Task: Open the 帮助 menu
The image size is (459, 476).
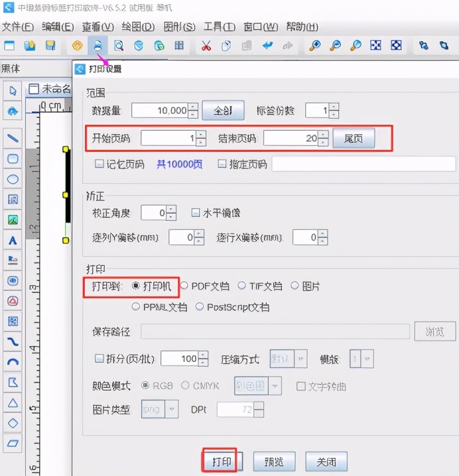Action: pos(302,27)
